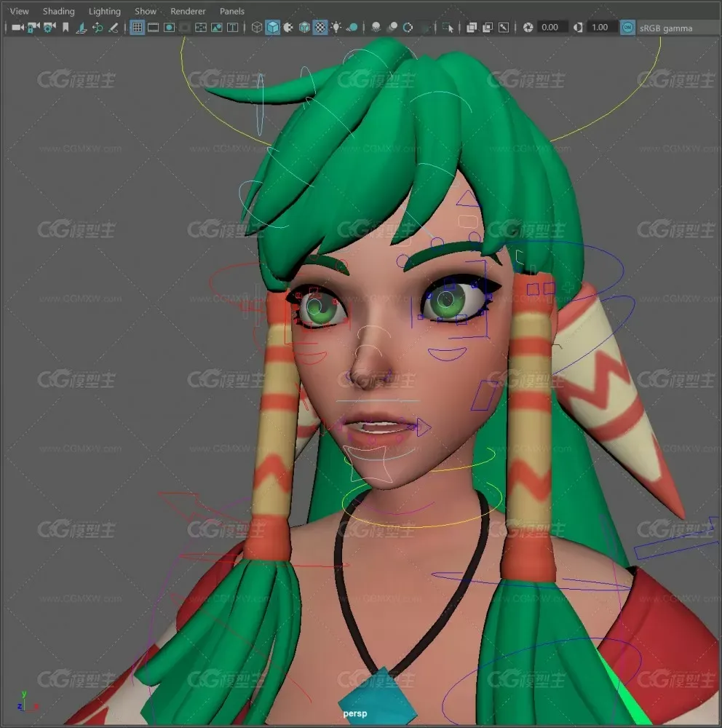Open the View menu
Viewport: 722px width, 728px height.
(19, 11)
